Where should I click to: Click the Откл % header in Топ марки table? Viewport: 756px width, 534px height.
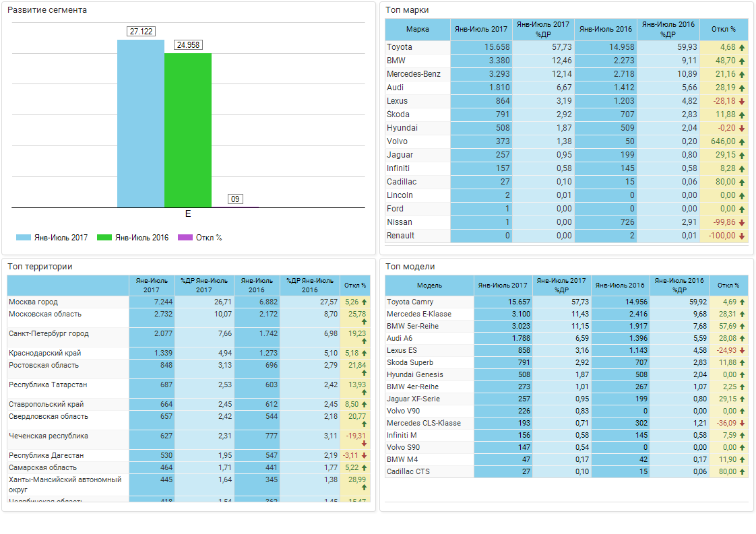point(724,30)
